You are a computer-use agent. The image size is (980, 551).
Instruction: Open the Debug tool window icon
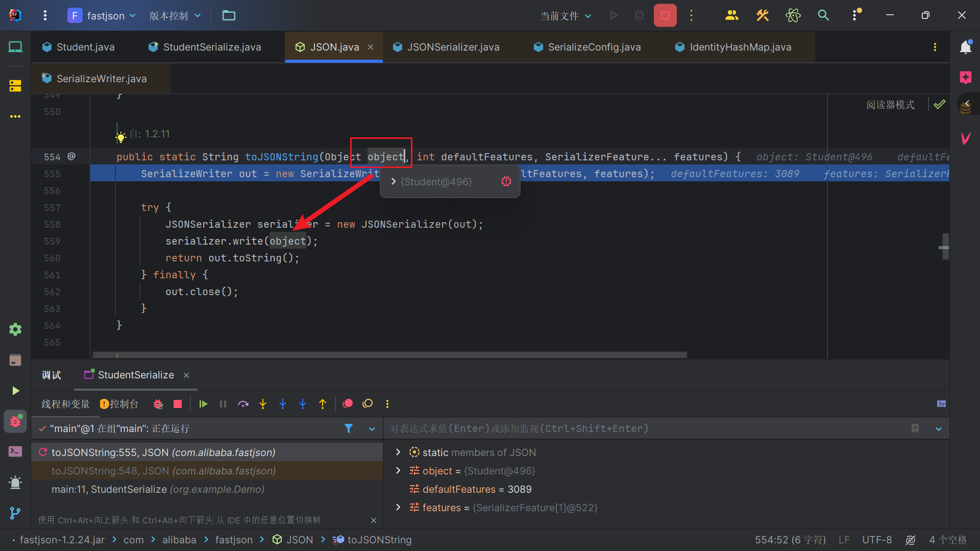point(15,421)
